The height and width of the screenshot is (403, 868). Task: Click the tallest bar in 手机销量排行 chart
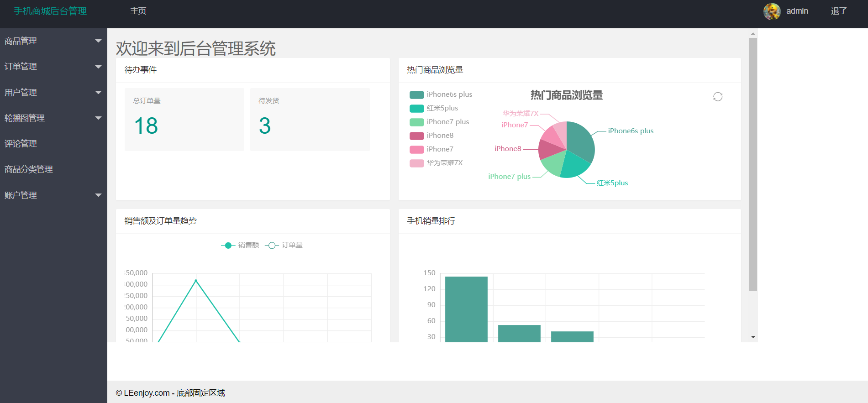466,309
